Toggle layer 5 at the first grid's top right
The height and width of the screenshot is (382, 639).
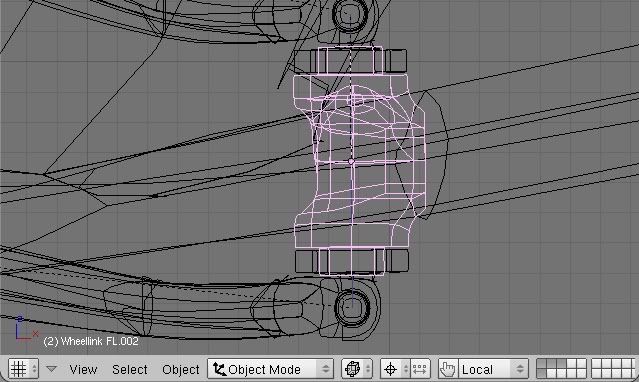point(581,364)
